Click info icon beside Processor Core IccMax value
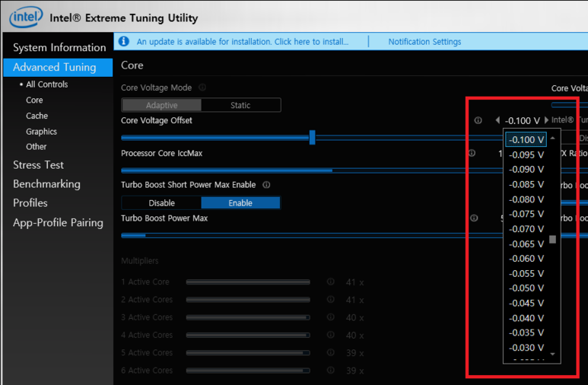Viewport: 588px width, 385px height. (472, 153)
